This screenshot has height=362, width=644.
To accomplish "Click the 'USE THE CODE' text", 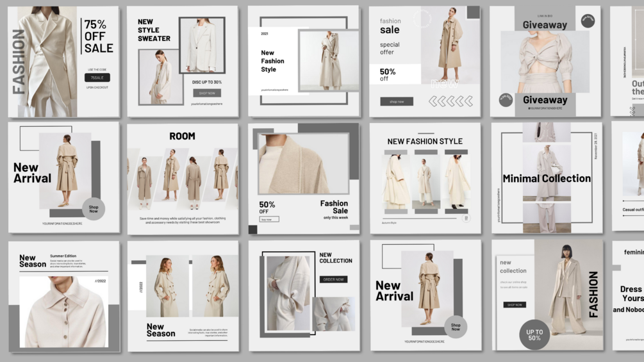I will (97, 70).
